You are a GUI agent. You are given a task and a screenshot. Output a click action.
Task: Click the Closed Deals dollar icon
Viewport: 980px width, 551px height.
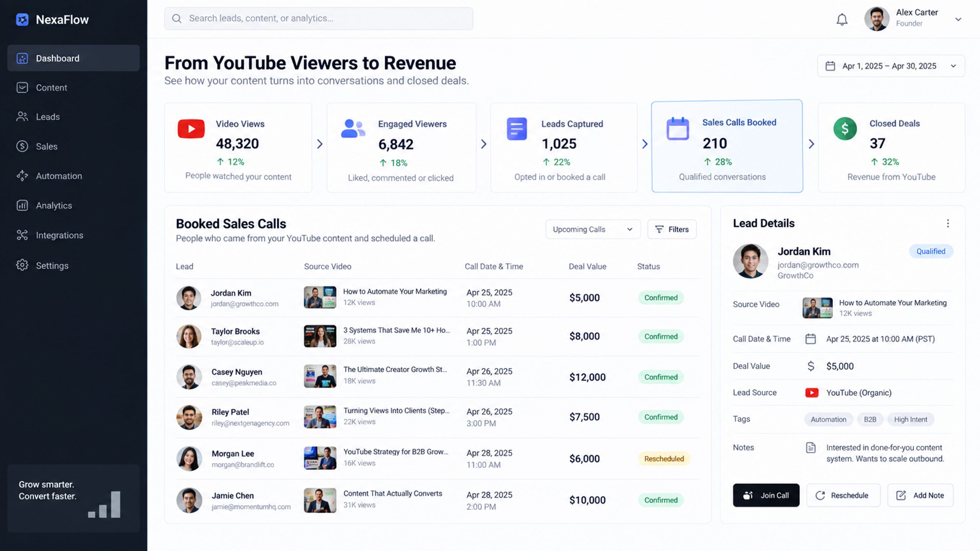845,129
